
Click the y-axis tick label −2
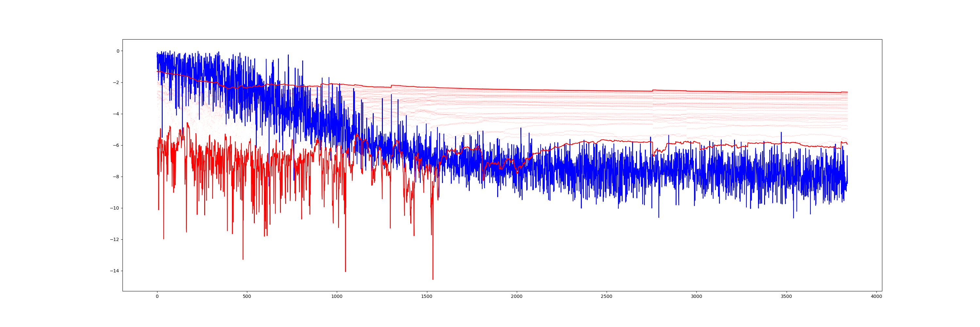(116, 83)
